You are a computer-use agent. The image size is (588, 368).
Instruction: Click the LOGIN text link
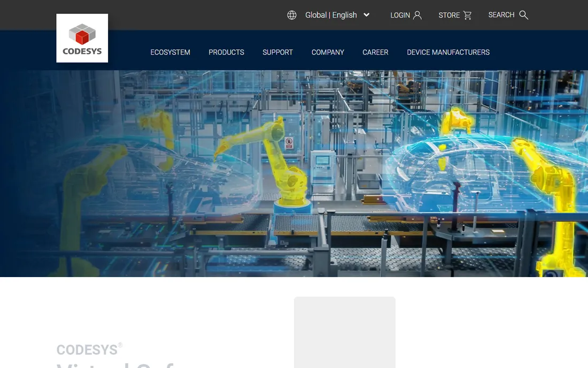(400, 16)
